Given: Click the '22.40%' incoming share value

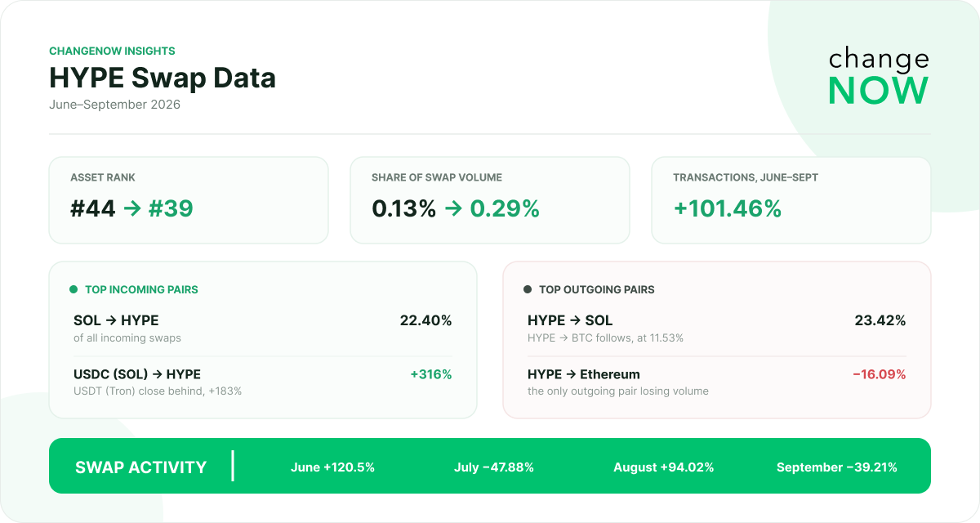Looking at the screenshot, I should pos(425,320).
